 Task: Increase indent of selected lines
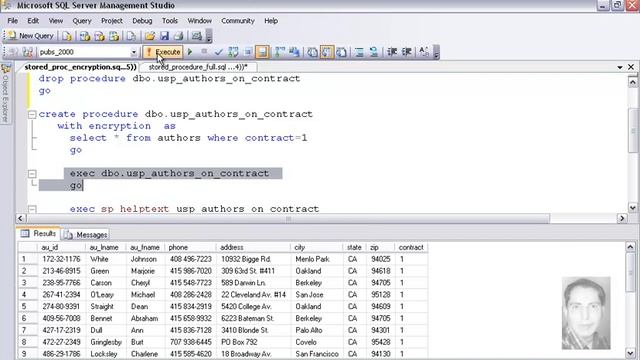(407, 52)
